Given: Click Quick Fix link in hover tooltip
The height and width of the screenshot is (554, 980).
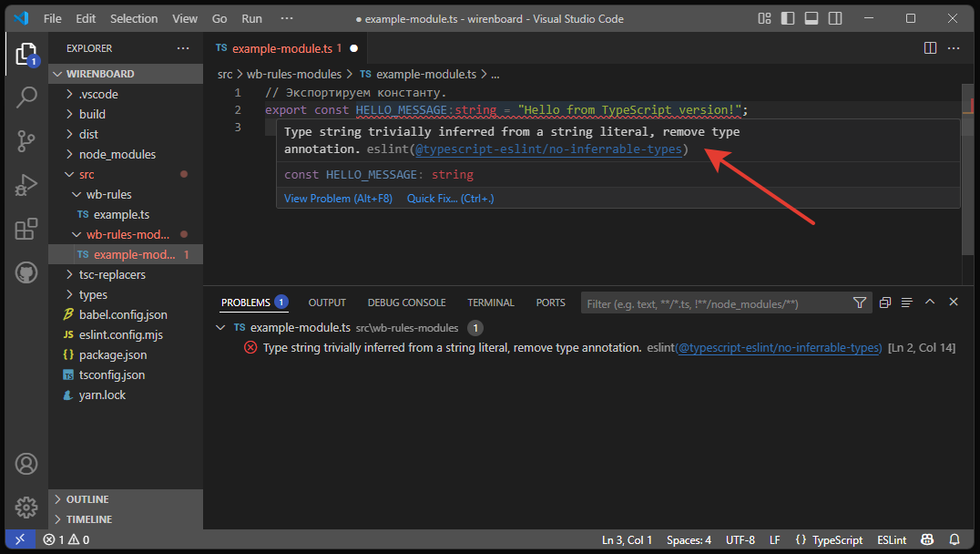Looking at the screenshot, I should point(451,199).
